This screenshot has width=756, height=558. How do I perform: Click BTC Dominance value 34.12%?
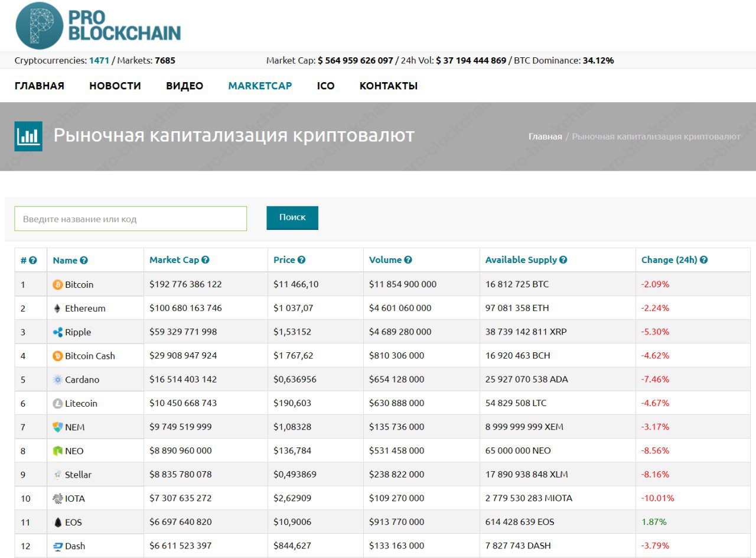coord(598,60)
